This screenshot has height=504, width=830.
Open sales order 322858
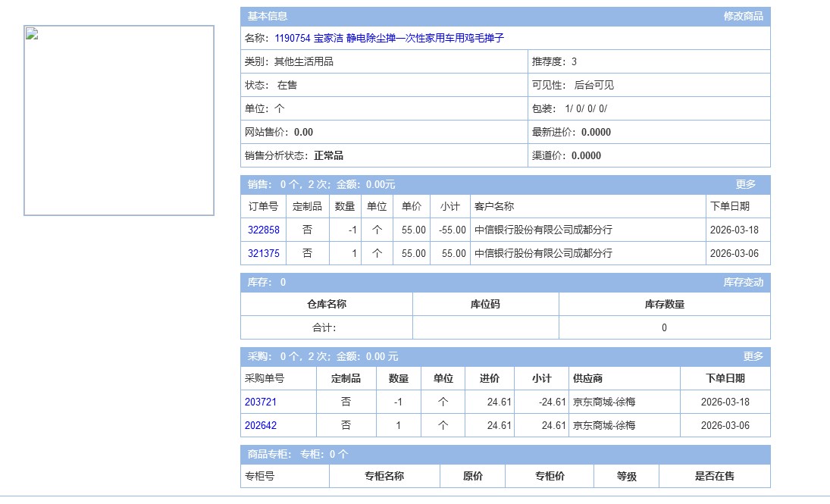(263, 230)
